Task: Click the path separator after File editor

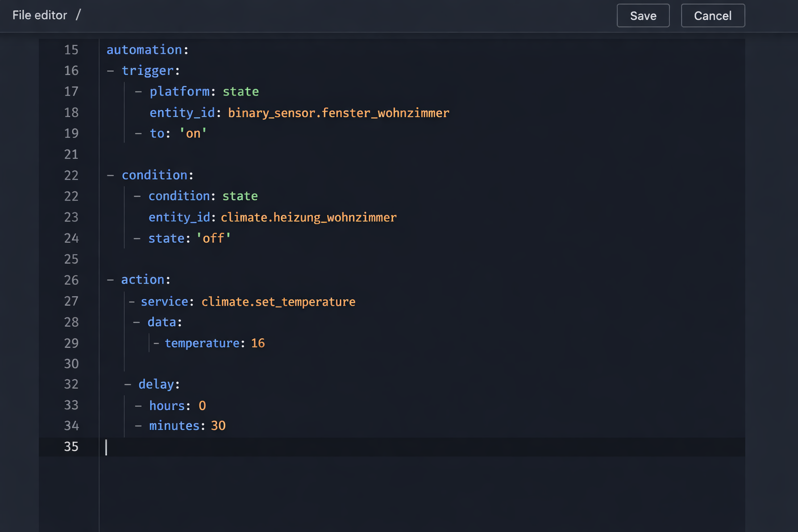Action: point(78,15)
